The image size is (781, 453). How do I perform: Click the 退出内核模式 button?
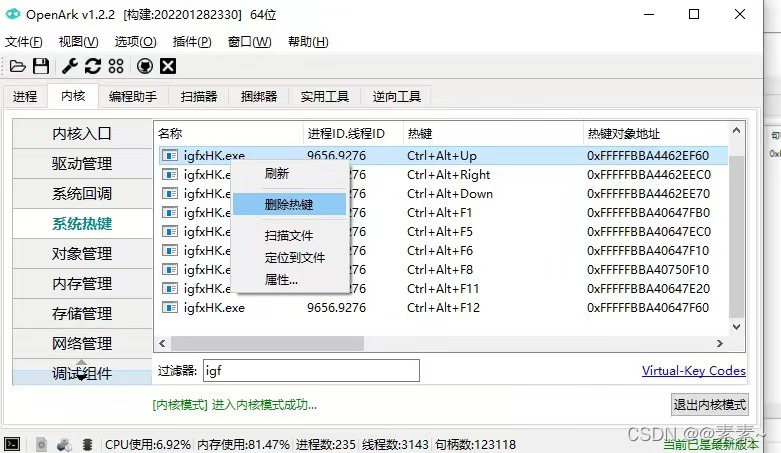click(710, 404)
